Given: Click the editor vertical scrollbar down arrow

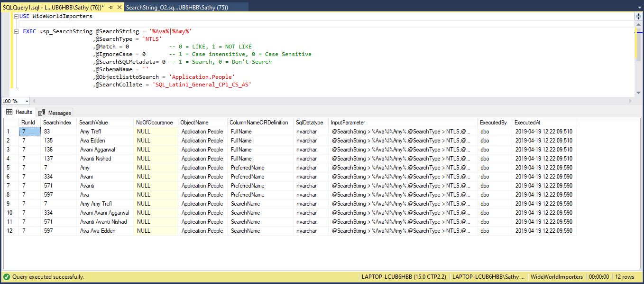Looking at the screenshot, I should tap(638, 93).
